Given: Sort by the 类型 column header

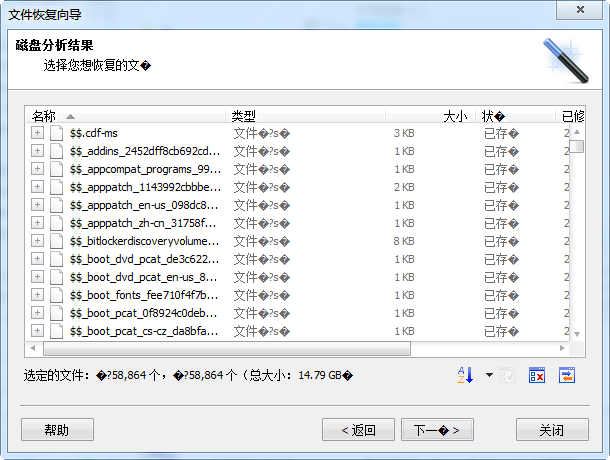Looking at the screenshot, I should point(244,116).
